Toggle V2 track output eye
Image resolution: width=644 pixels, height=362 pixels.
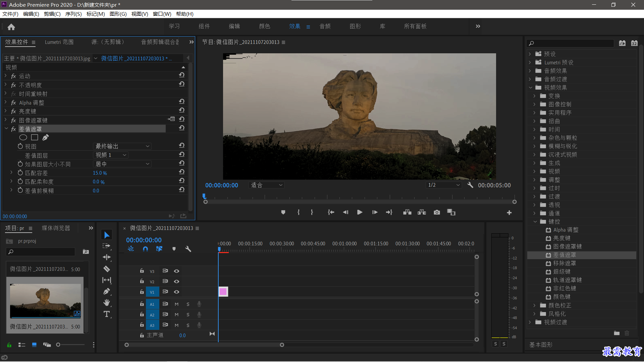pyautogui.click(x=176, y=282)
